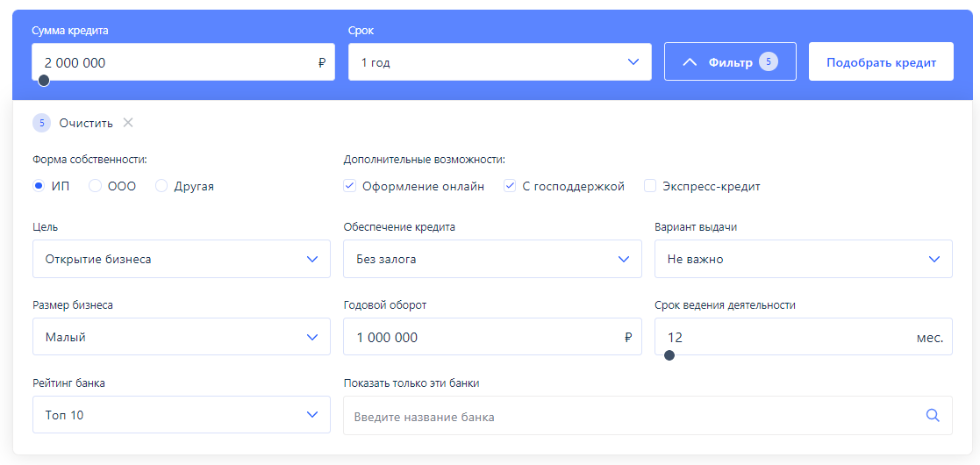Image resolution: width=980 pixels, height=465 pixels.
Task: Click the search magnifier icon in bank field
Action: [x=933, y=416]
